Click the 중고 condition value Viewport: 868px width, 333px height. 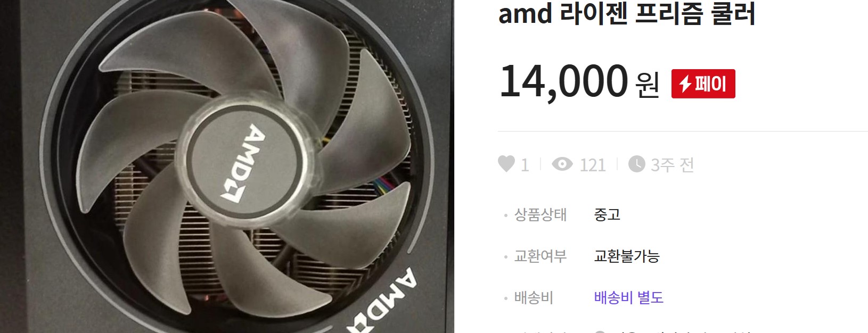[x=607, y=214]
